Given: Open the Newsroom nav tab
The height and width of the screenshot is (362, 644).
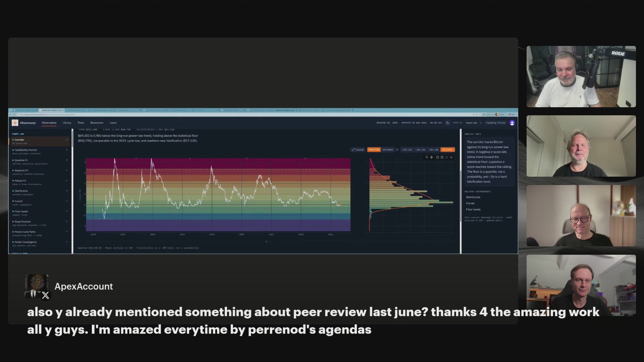Looking at the screenshot, I should (x=97, y=123).
